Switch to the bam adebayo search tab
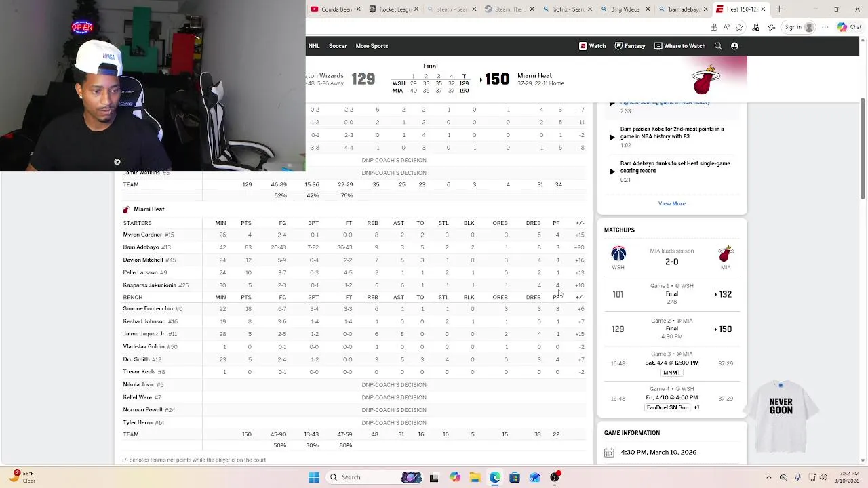The height and width of the screenshot is (488, 868). [x=683, y=9]
